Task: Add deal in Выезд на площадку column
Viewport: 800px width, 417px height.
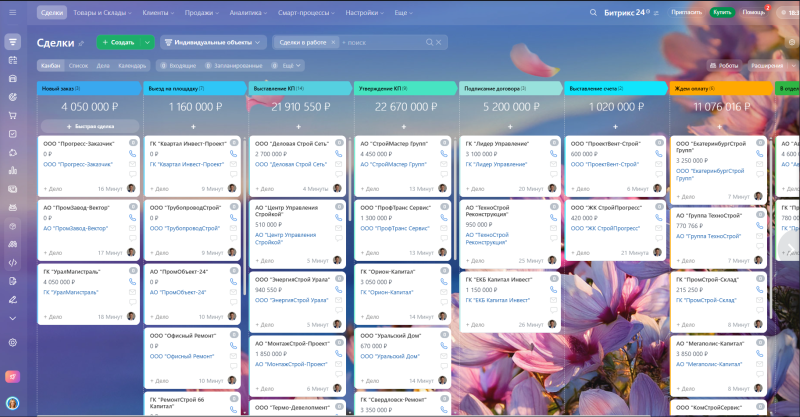Action: pyautogui.click(x=193, y=127)
